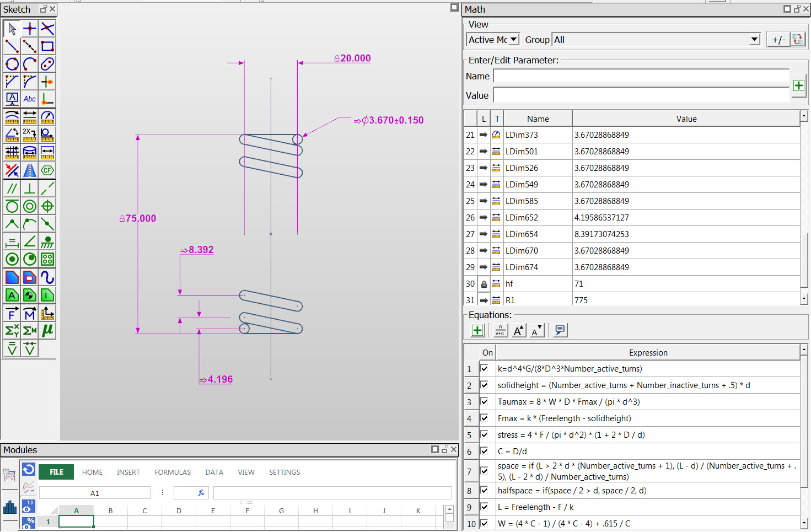811x532 pixels.
Task: Open the FORMULAS ribbon tab
Action: tap(173, 472)
